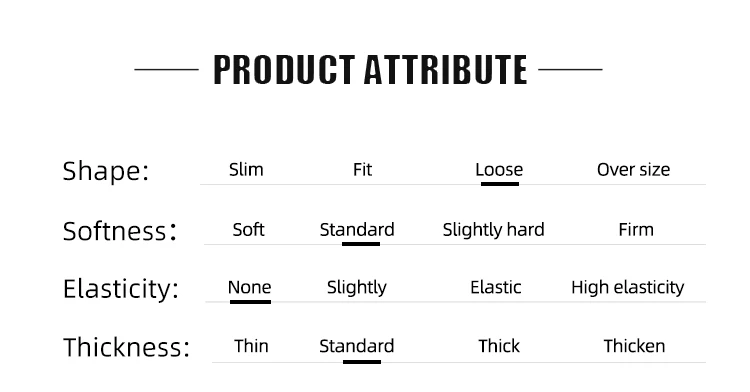Viewport: 750px width, 392px height.
Task: Choose Standard in Thickness row
Action: (356, 346)
